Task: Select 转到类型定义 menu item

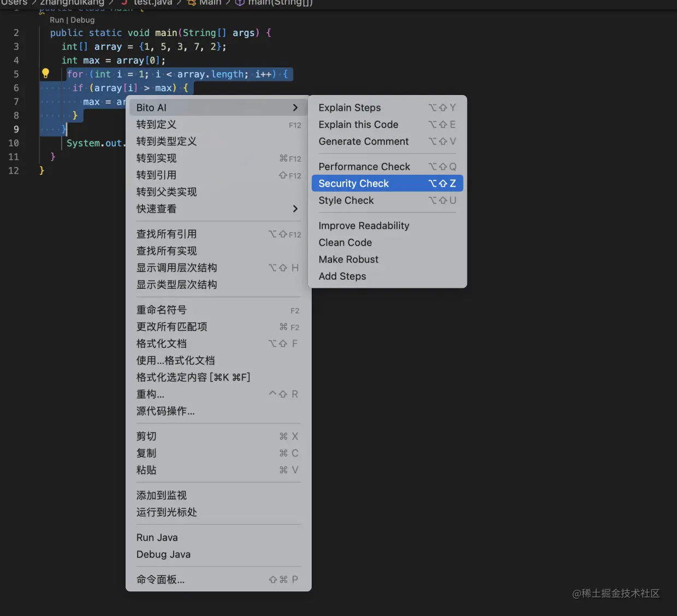Action: (x=218, y=141)
